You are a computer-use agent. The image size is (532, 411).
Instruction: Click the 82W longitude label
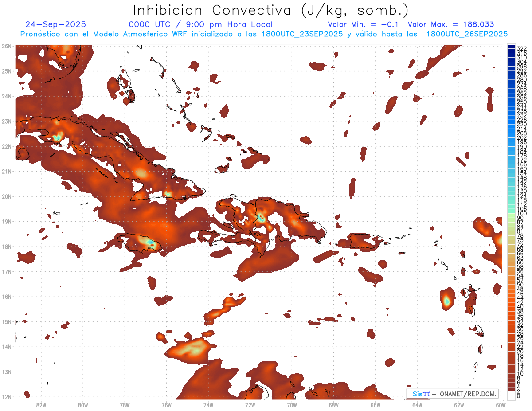pos(41,405)
